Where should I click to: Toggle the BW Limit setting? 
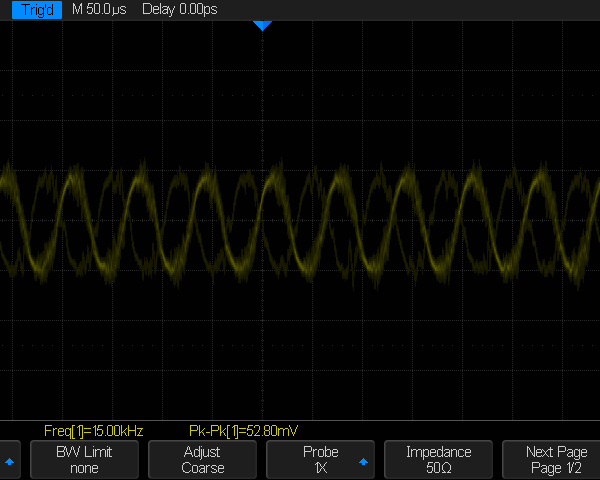(84, 460)
